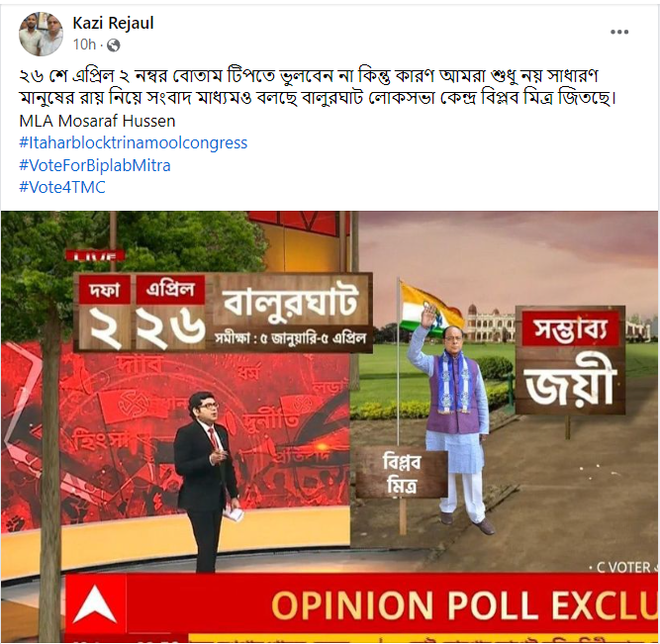Screen dimensions: 660x644
Task: Click the LIVE badge in image
Action: [x=96, y=255]
